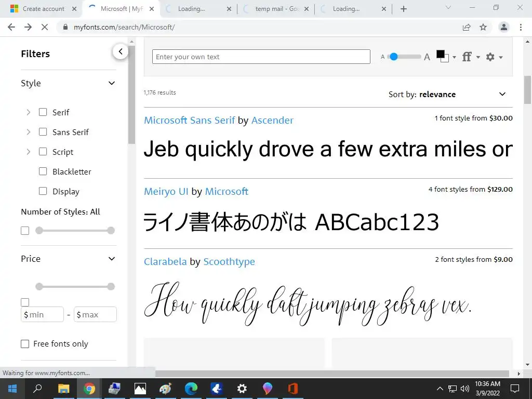Open the notification center
The height and width of the screenshot is (399, 532).
(x=515, y=389)
